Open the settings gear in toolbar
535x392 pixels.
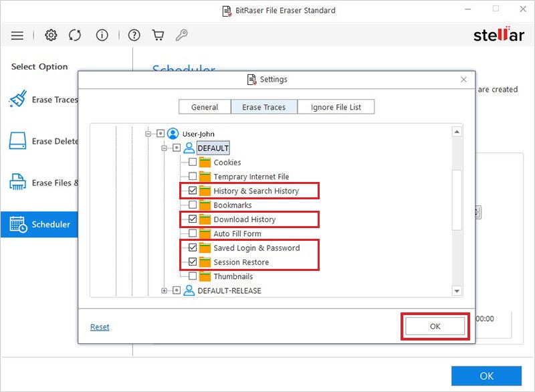tap(51, 35)
